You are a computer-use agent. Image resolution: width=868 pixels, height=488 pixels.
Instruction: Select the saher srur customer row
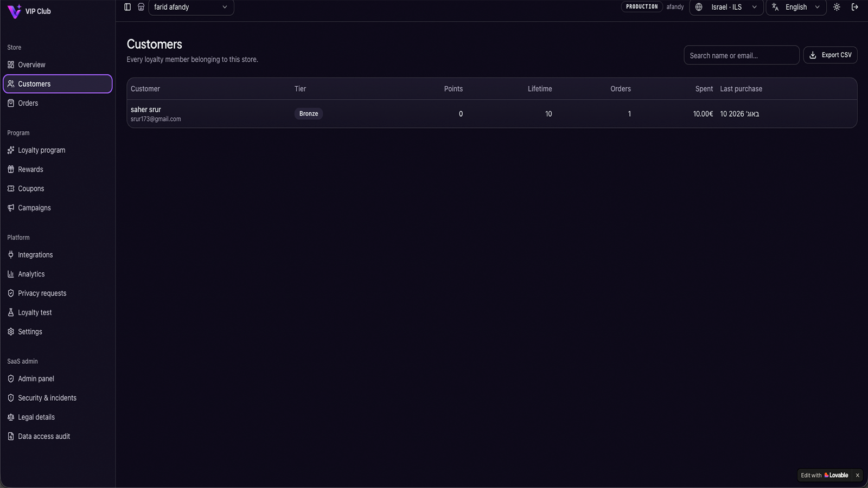tap(492, 114)
